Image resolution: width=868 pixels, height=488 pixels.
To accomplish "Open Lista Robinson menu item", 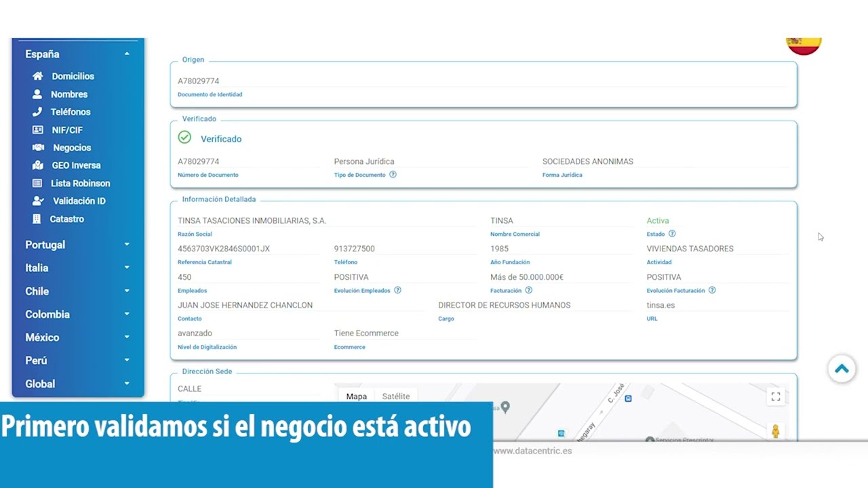I will (81, 183).
